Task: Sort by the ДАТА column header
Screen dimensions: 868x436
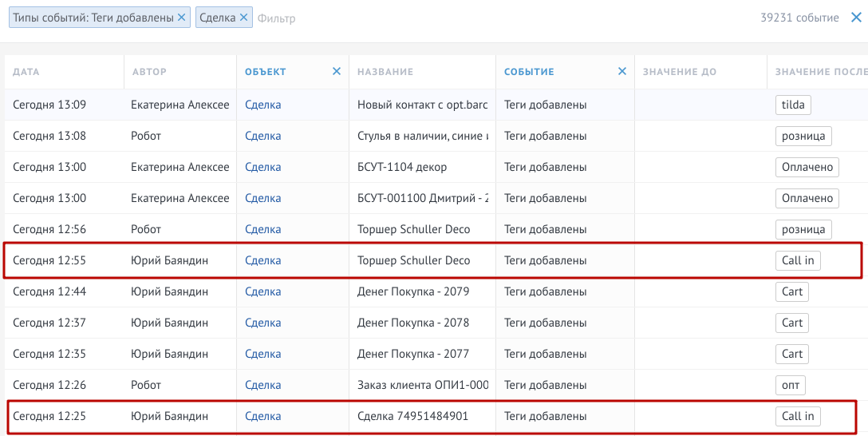Action: 26,72
